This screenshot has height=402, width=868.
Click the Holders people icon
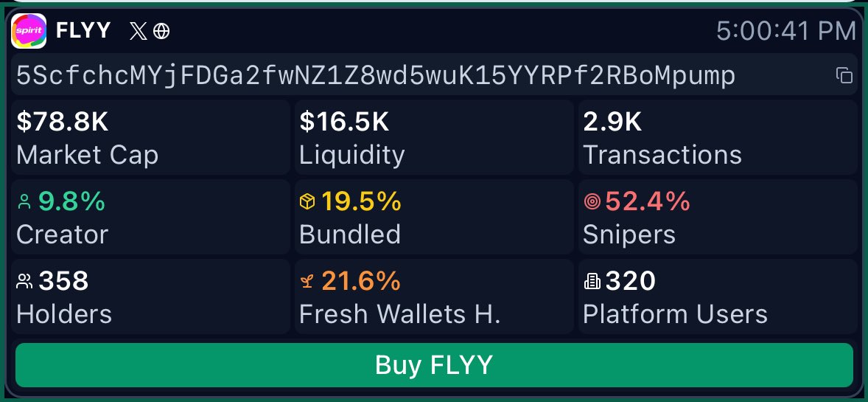tap(25, 281)
